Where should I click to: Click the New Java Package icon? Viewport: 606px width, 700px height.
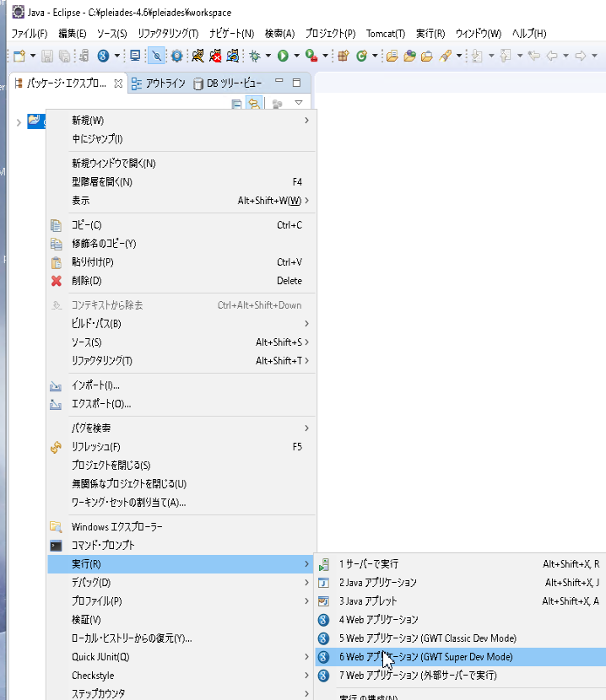click(344, 56)
